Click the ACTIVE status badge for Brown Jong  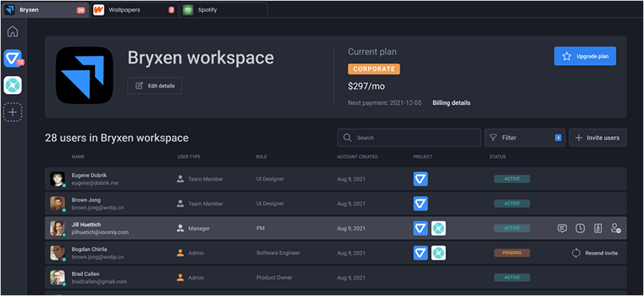pyautogui.click(x=512, y=204)
